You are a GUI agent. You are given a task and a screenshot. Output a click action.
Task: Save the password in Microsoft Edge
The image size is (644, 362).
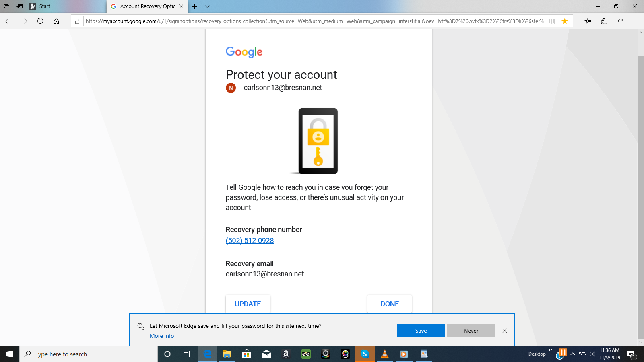[421, 331]
